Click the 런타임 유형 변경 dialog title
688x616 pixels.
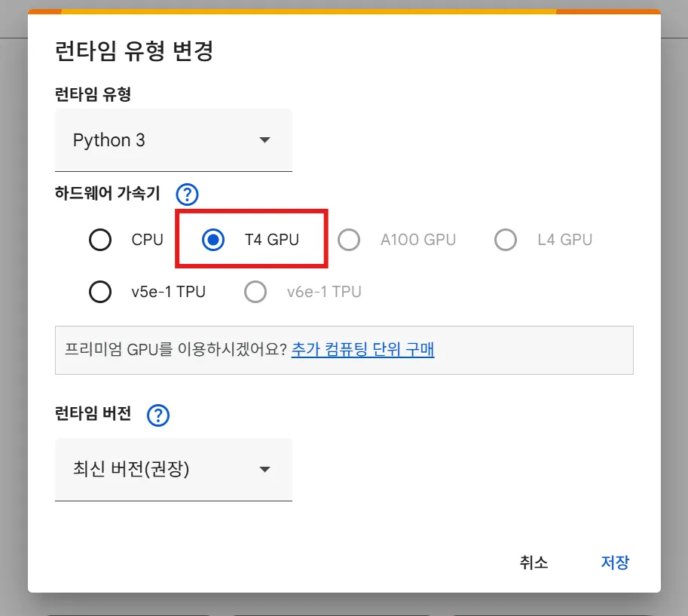[x=134, y=51]
